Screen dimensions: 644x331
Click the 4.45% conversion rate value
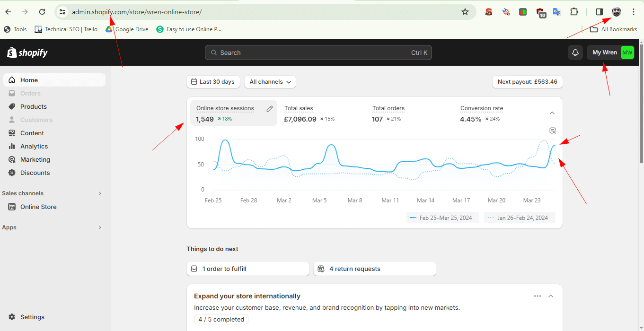[x=471, y=119]
